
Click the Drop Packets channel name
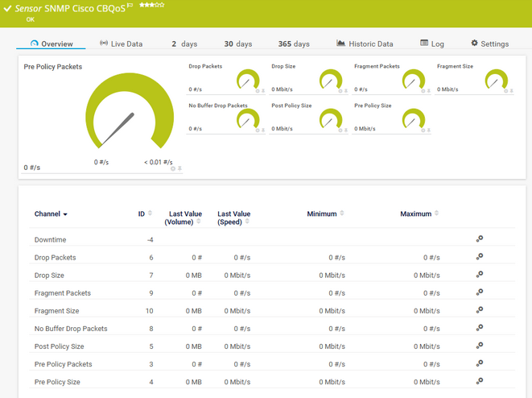pos(55,257)
